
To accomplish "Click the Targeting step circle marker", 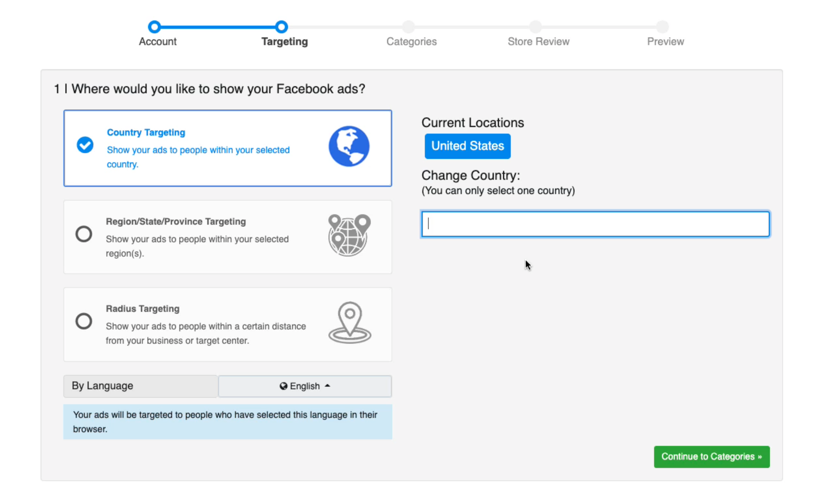I will click(281, 27).
